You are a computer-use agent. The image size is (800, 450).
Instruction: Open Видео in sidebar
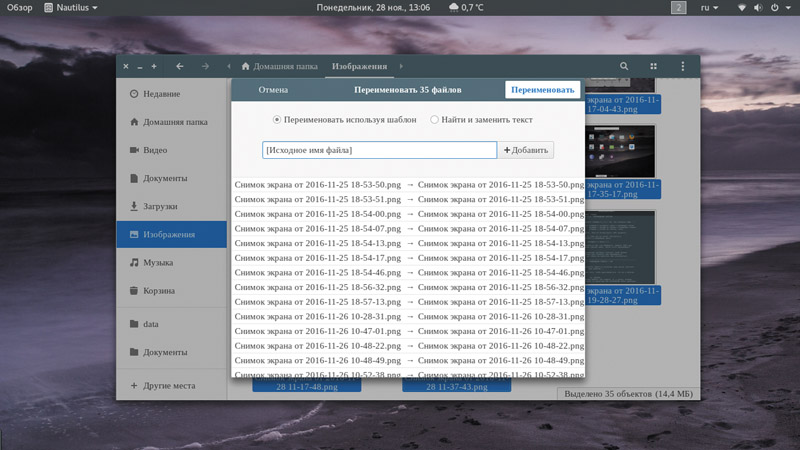(171, 150)
